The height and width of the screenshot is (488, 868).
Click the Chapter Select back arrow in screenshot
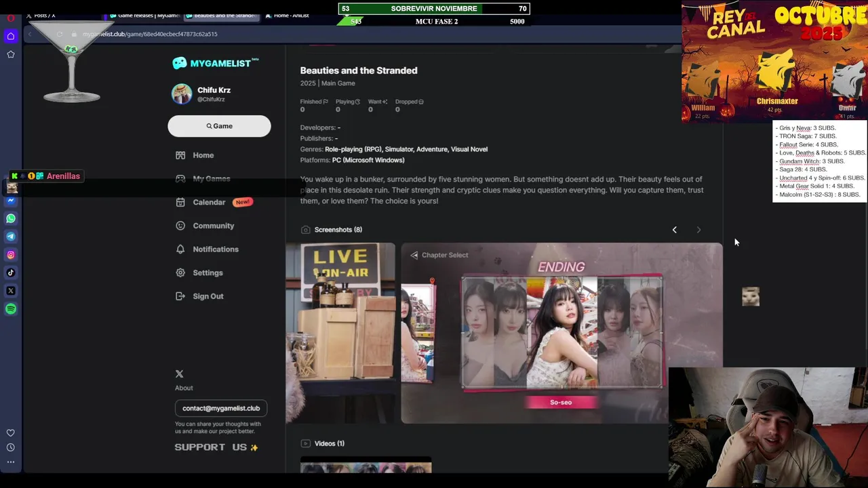pos(414,256)
